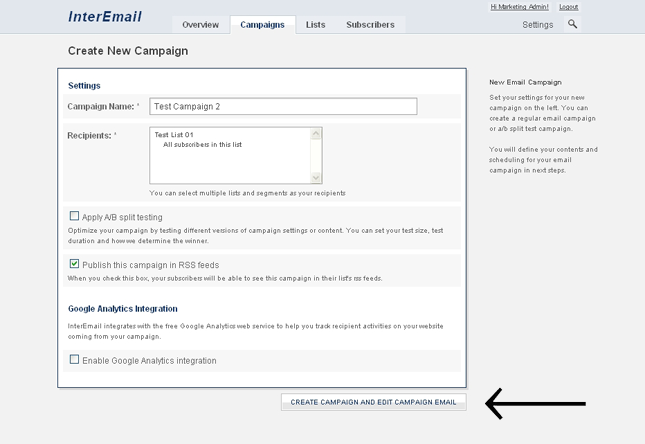Select Test List 01 in Recipients

[174, 135]
